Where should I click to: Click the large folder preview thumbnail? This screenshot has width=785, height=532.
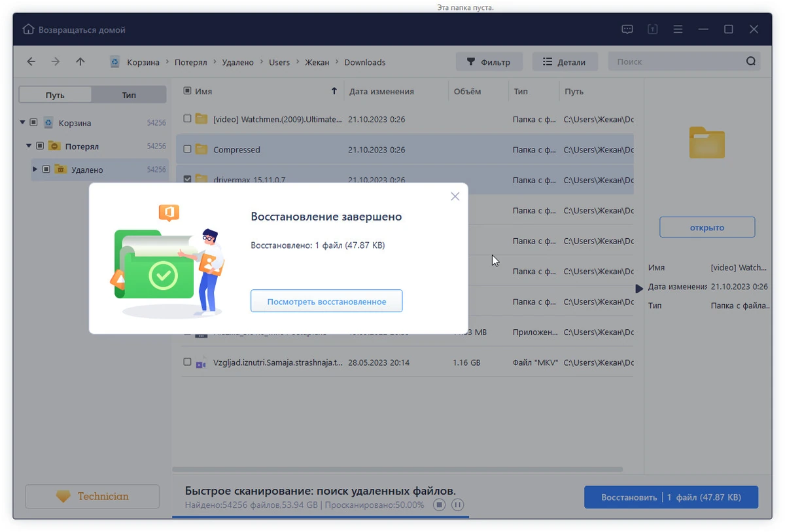(707, 142)
